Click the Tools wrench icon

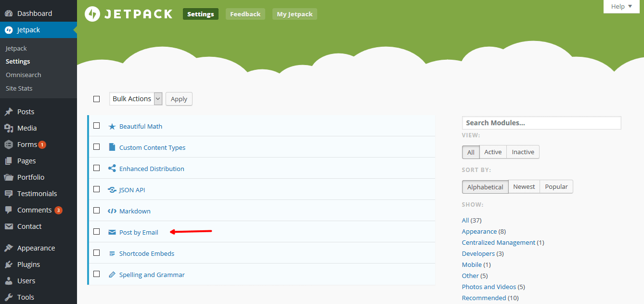pos(9,297)
